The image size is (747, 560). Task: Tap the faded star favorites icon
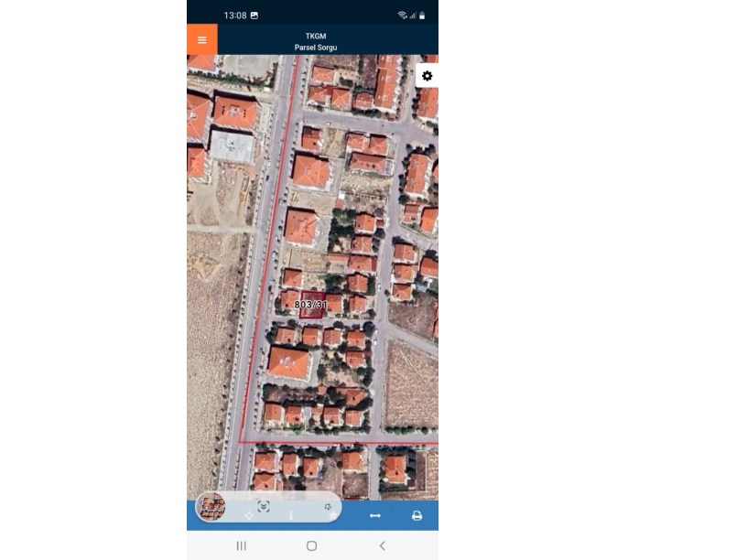[x=332, y=516]
